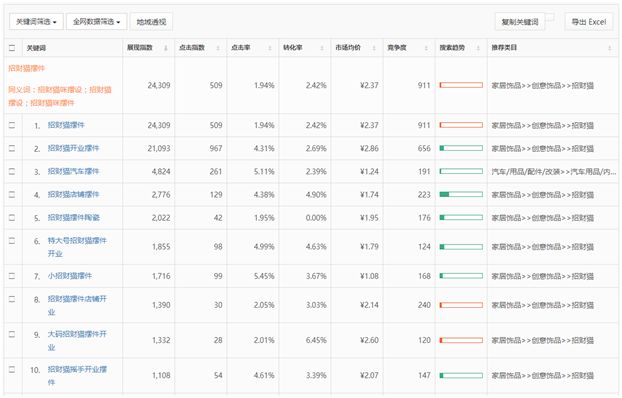
Task: Click the 6.45% conversion rate cell
Action: click(x=316, y=340)
